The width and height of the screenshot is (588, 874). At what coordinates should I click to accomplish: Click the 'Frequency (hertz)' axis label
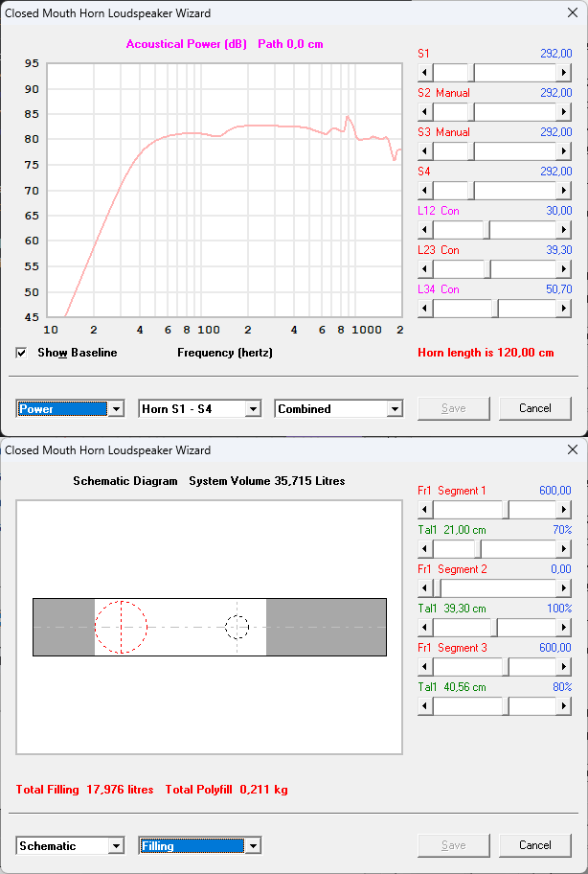[x=225, y=353]
